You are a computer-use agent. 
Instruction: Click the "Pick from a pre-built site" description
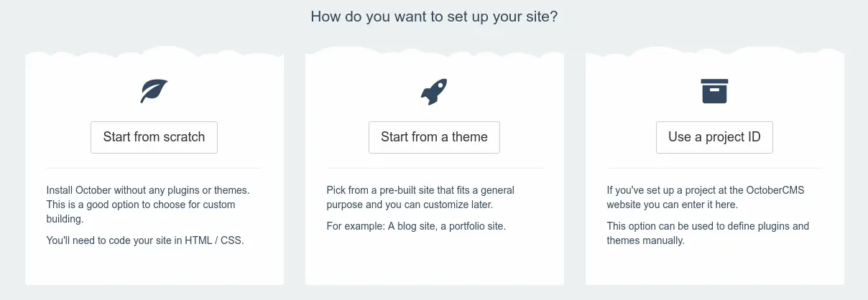point(420,197)
